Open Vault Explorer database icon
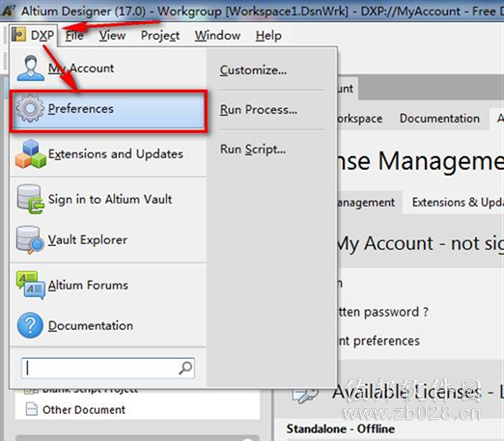Viewport: 504px width, 441px height. (x=30, y=240)
